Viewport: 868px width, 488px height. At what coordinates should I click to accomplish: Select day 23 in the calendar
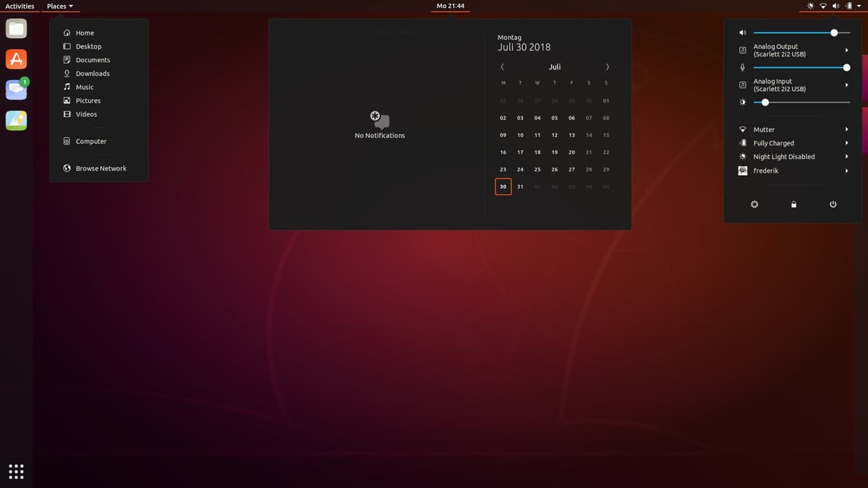[x=503, y=169]
